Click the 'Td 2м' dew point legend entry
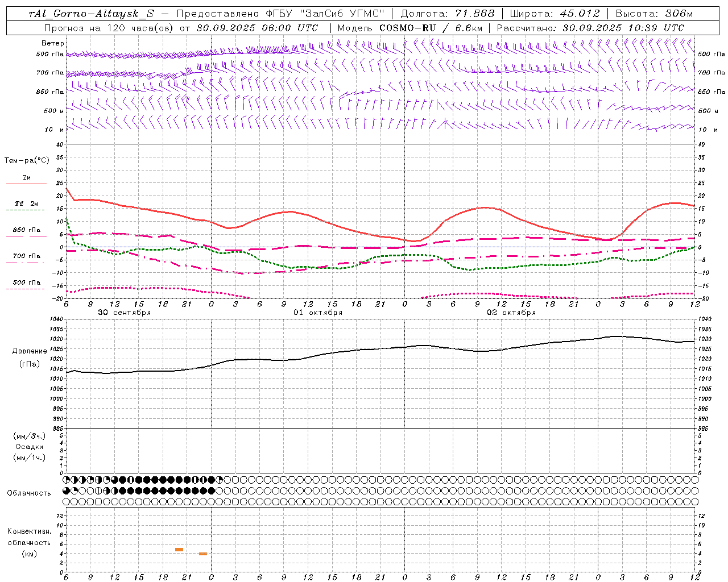728x582 pixels. pyautogui.click(x=26, y=203)
